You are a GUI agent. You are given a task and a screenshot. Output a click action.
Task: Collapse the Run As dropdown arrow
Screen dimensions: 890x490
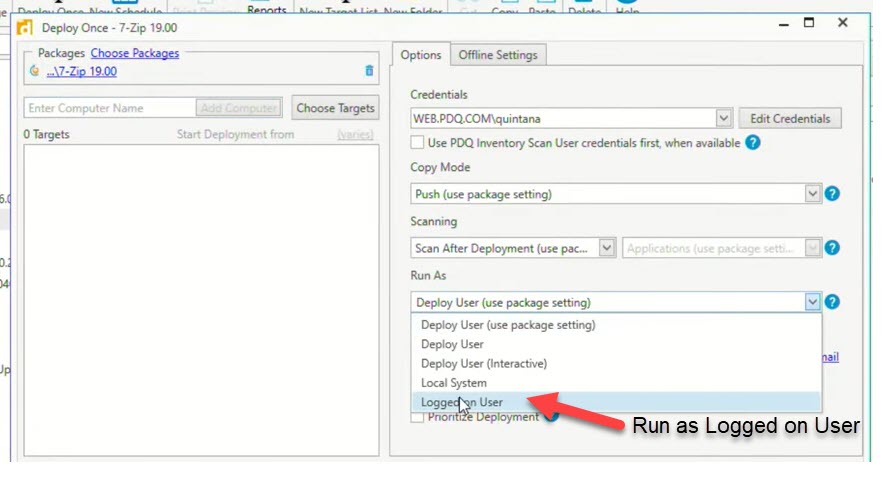tap(812, 301)
